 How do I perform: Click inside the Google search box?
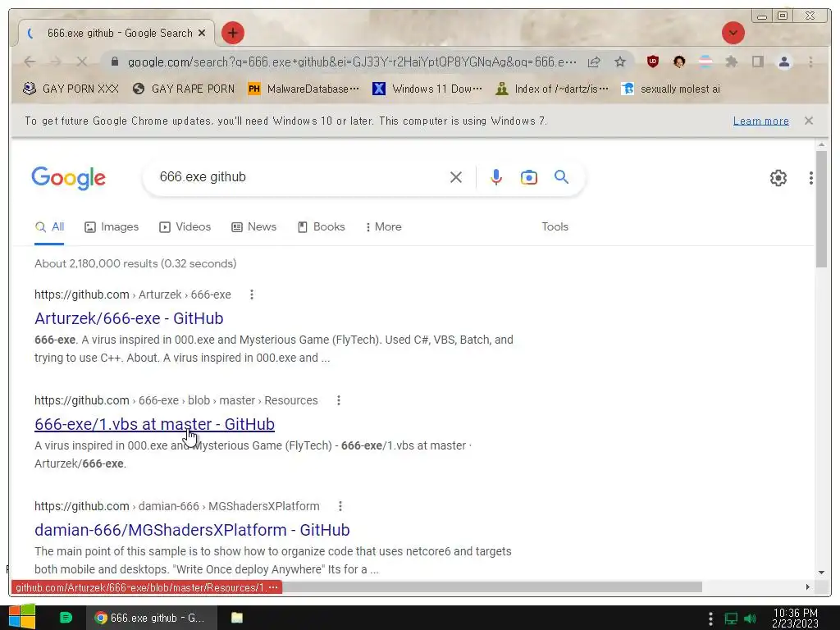tap(300, 177)
